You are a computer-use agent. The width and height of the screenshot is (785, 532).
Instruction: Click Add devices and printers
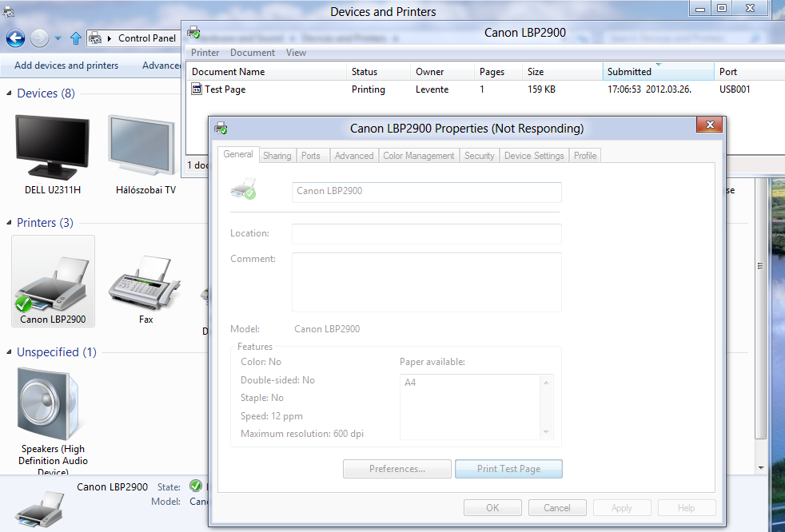pos(66,65)
